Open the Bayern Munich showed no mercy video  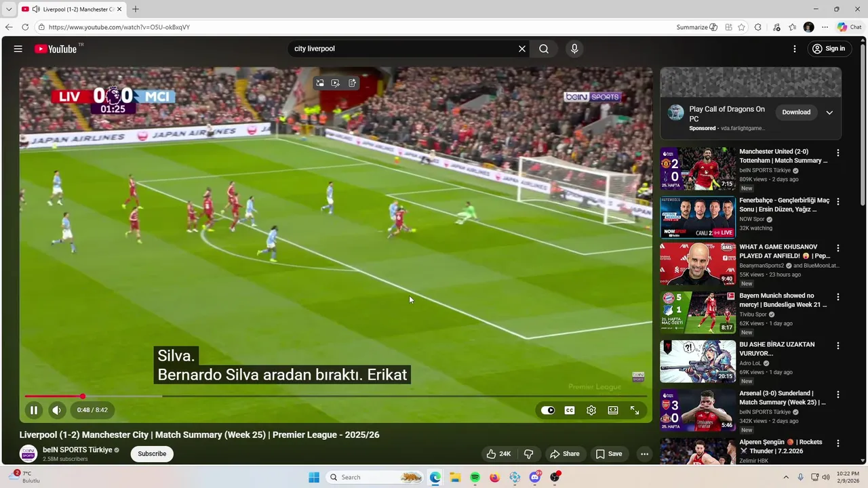698,312
